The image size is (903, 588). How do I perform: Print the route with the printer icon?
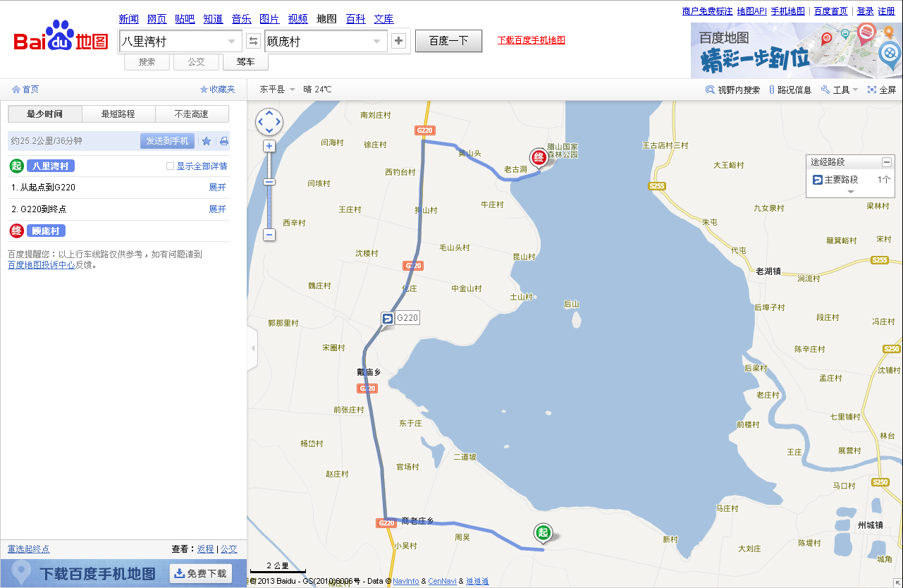(x=224, y=141)
